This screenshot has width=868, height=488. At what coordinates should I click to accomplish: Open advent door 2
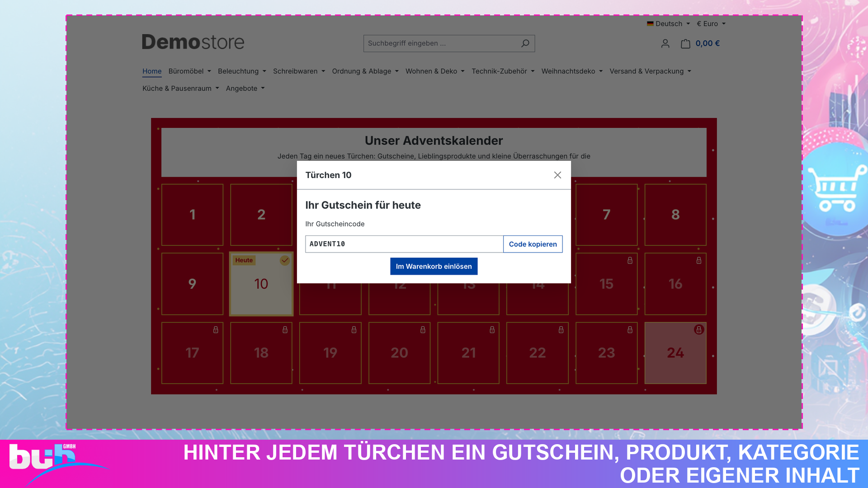(x=261, y=215)
